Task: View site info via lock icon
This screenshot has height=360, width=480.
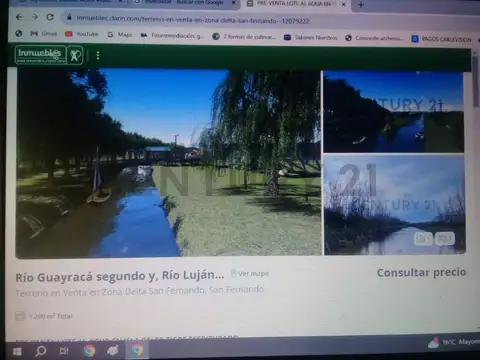Action: pyautogui.click(x=69, y=17)
